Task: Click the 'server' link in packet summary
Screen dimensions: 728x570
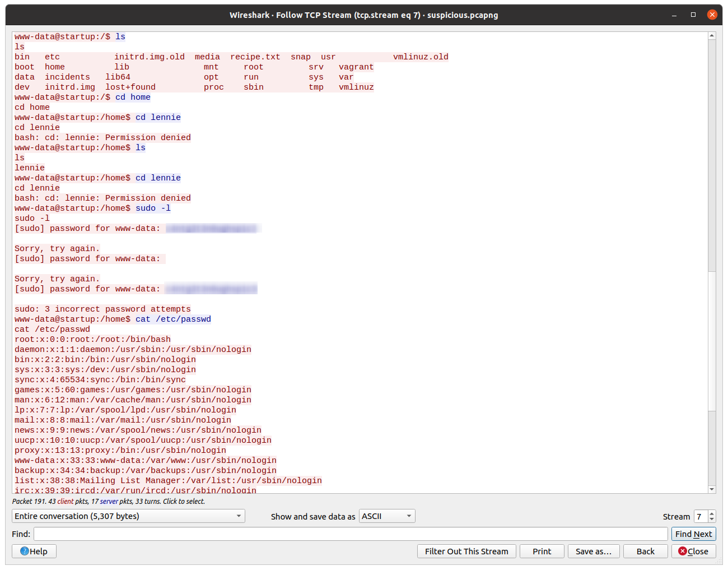Action: [109, 501]
